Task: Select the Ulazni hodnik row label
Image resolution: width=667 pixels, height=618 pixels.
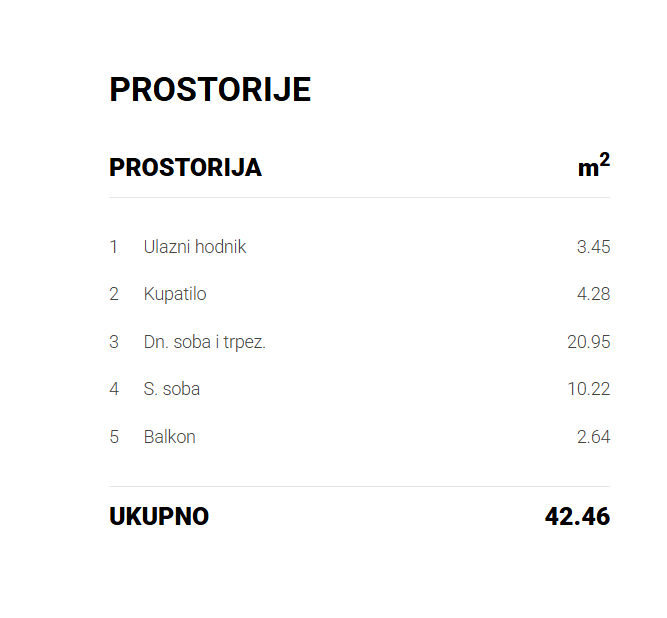Action: 195,247
